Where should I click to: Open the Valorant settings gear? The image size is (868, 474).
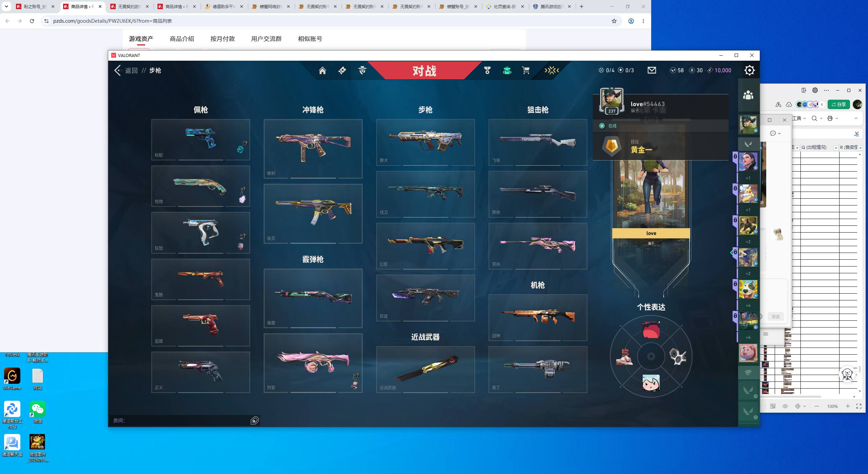(x=749, y=70)
